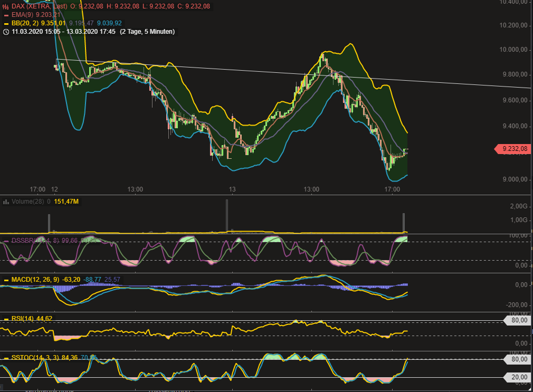533x392 pixels.
Task: Click the 20,00 level tag in SSTOC panel
Action: 517,377
